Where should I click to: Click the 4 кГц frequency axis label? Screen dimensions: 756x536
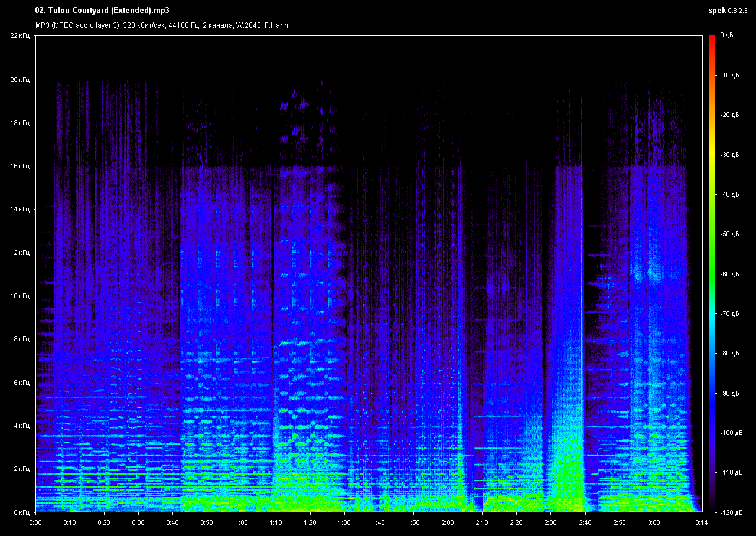(x=21, y=426)
